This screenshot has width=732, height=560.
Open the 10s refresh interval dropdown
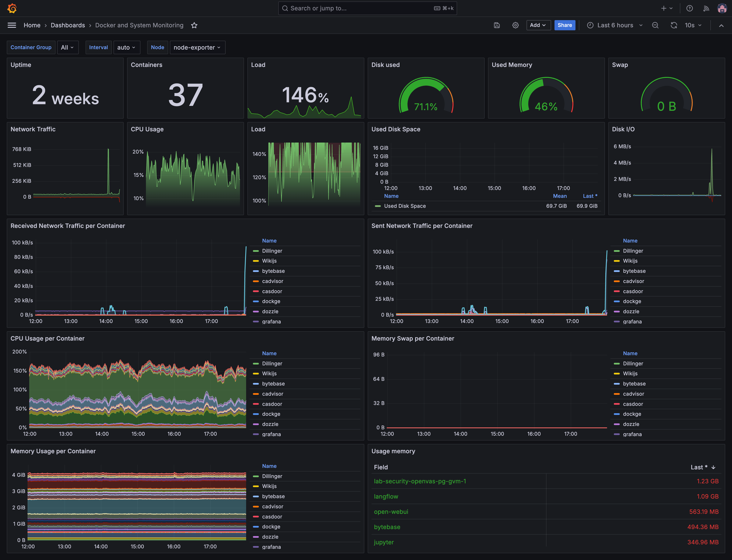pos(693,25)
